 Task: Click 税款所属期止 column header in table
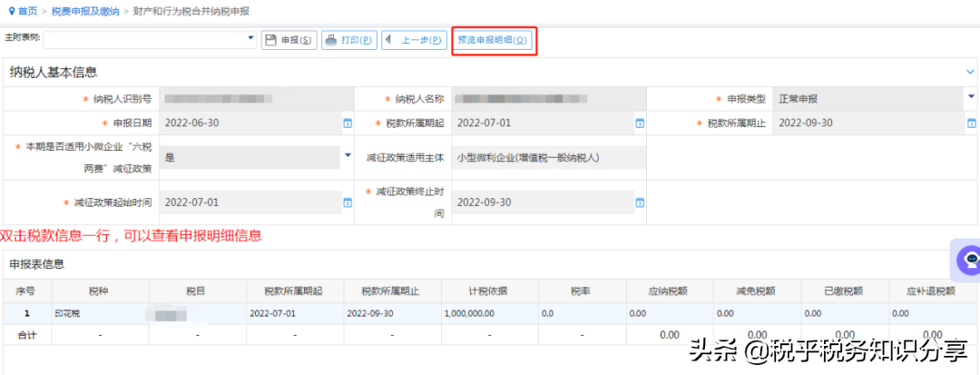coord(393,291)
